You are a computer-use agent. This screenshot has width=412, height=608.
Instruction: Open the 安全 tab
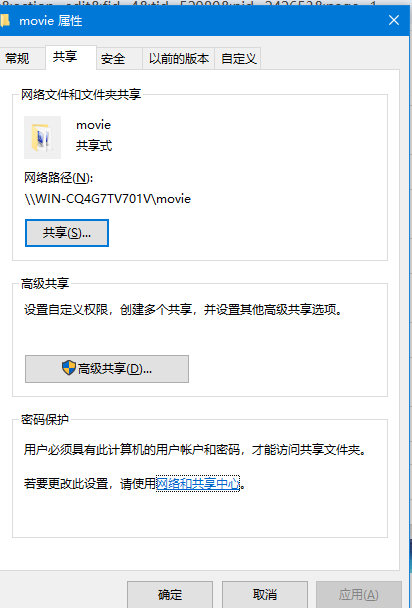113,59
